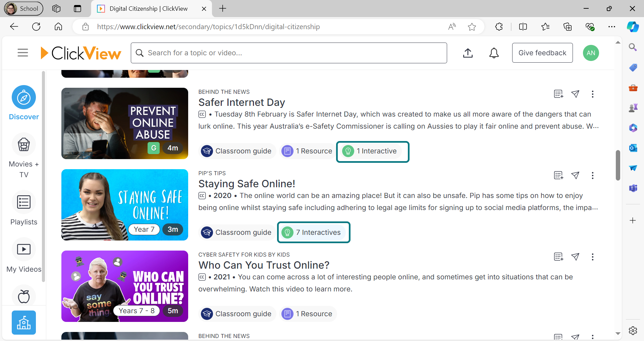Screen dimensions: 644x341
Task: Open the ClickView hamburger menu
Action: click(23, 53)
